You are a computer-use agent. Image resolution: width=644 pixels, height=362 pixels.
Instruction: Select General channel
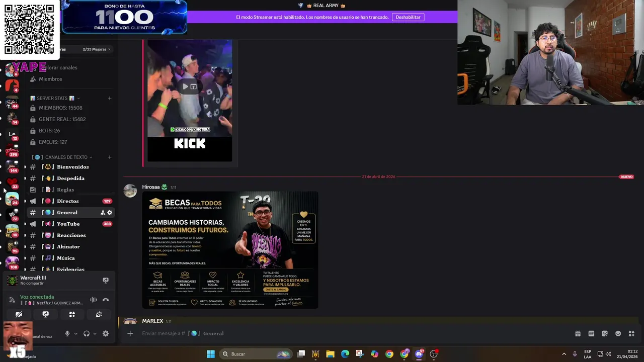tap(71, 213)
